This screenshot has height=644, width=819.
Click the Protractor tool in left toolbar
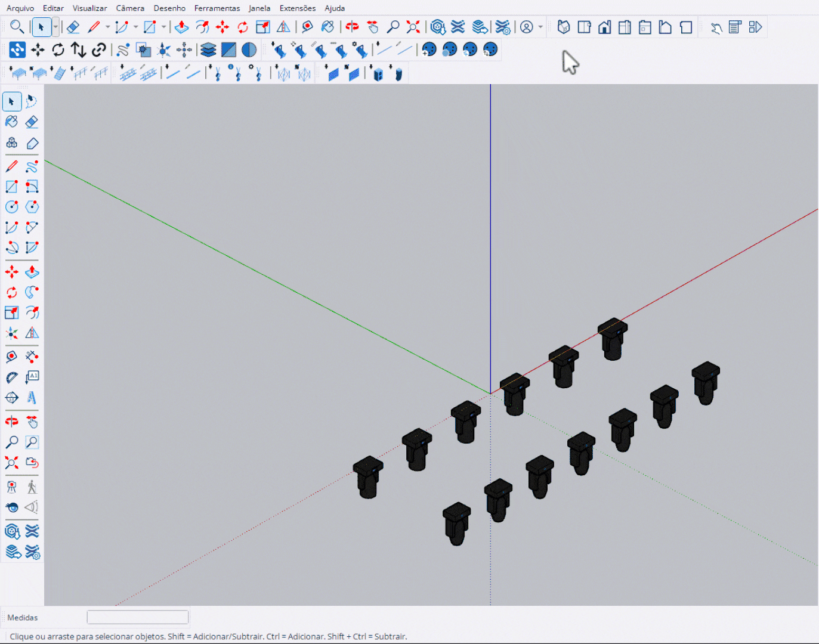pyautogui.click(x=11, y=377)
